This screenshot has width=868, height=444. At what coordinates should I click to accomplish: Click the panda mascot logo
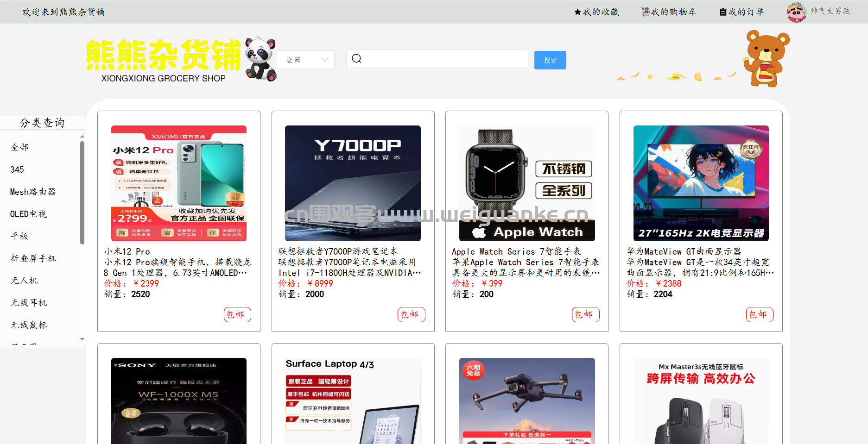260,59
